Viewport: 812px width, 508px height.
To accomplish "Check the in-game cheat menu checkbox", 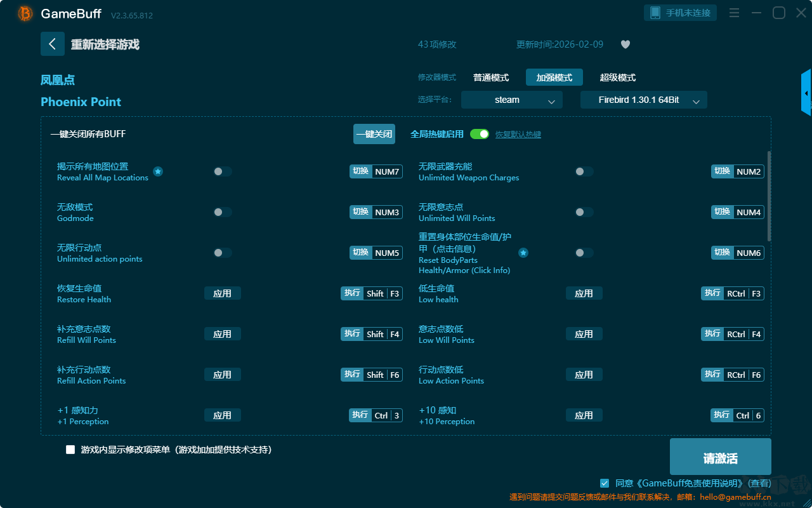I will tap(70, 450).
